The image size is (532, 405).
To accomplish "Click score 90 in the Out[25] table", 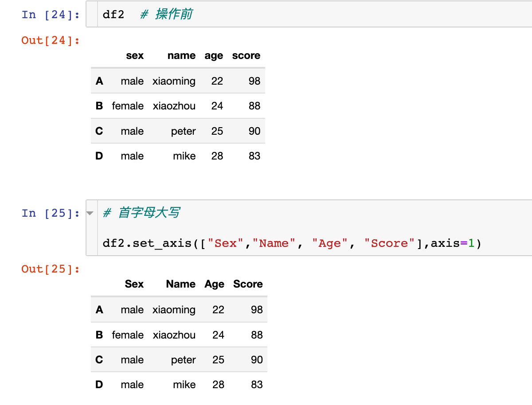I will tap(257, 360).
